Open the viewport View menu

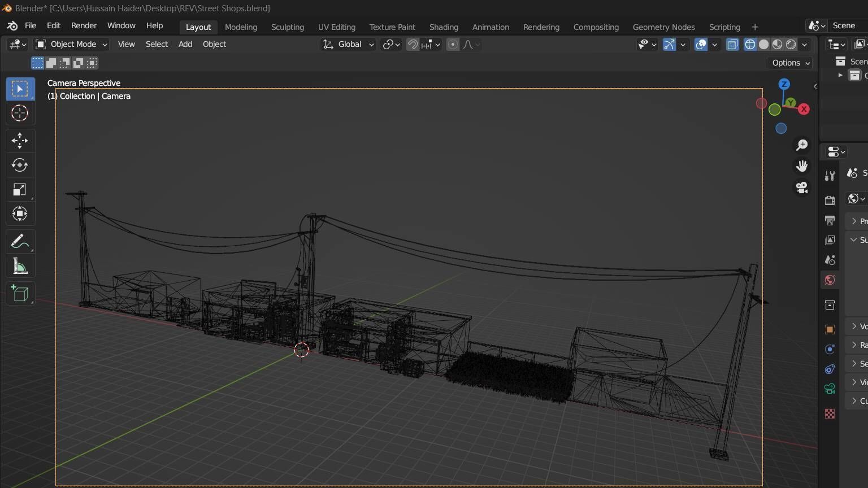126,44
